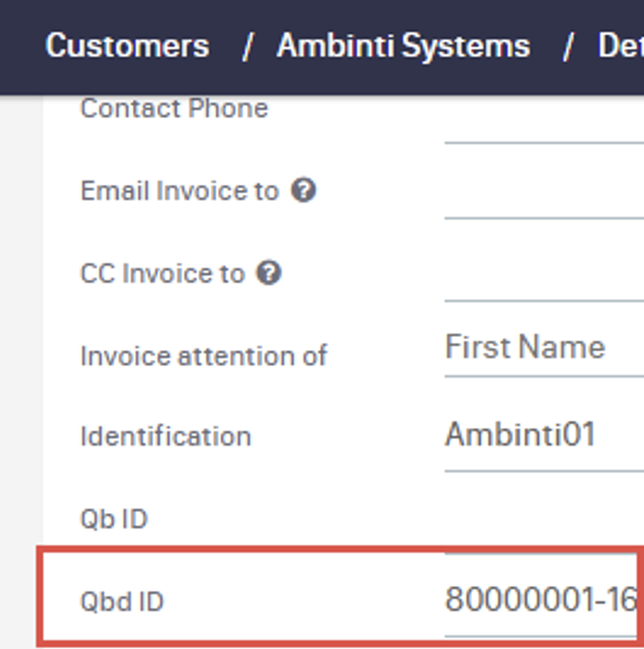
Task: Go to Ambinti Systems breadcrumb
Action: click(403, 46)
